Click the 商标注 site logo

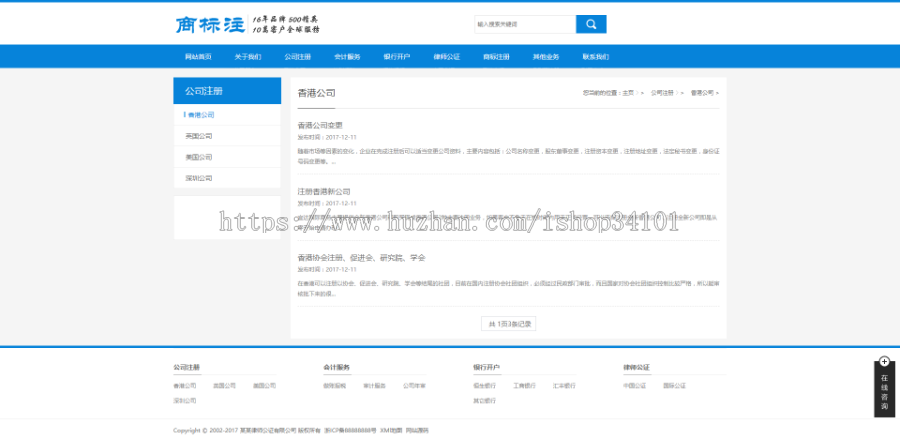210,25
